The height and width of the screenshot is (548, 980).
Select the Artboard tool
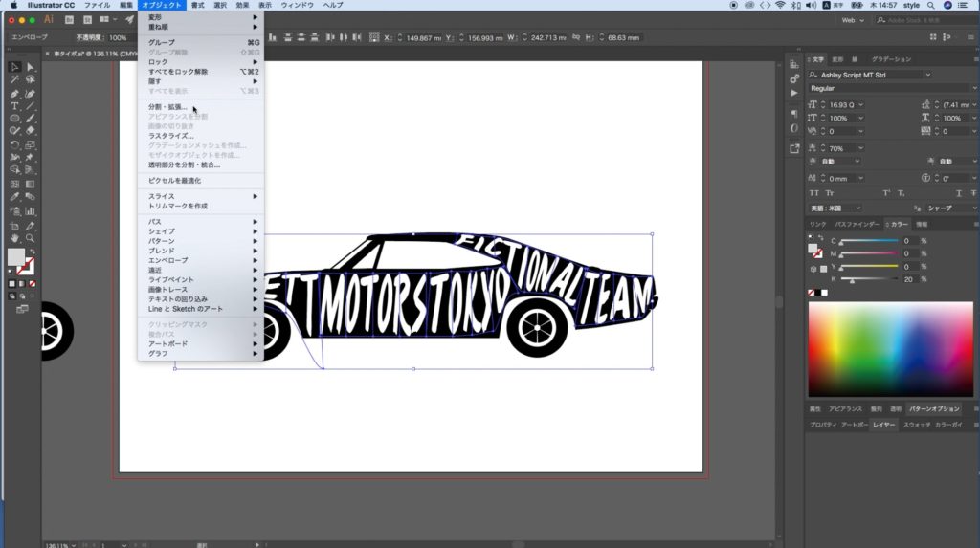coord(14,226)
